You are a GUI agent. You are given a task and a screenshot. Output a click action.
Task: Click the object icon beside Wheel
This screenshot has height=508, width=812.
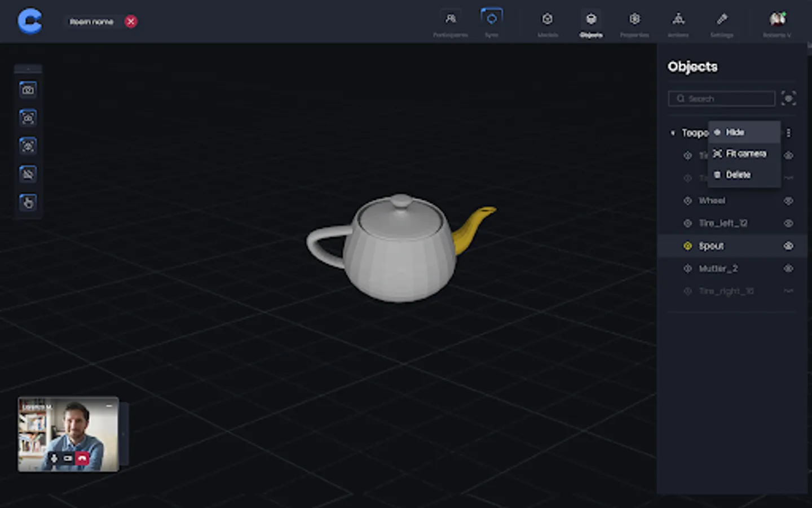click(687, 200)
